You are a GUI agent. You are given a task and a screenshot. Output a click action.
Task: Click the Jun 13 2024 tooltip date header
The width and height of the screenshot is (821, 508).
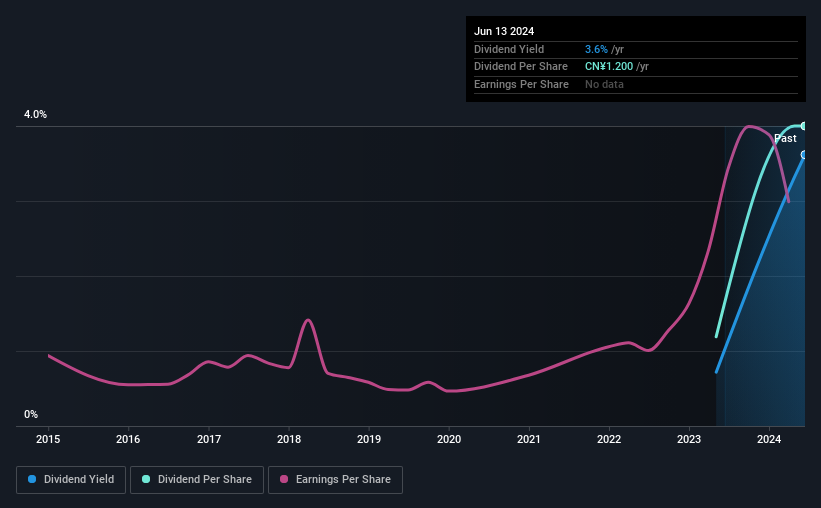click(x=504, y=31)
